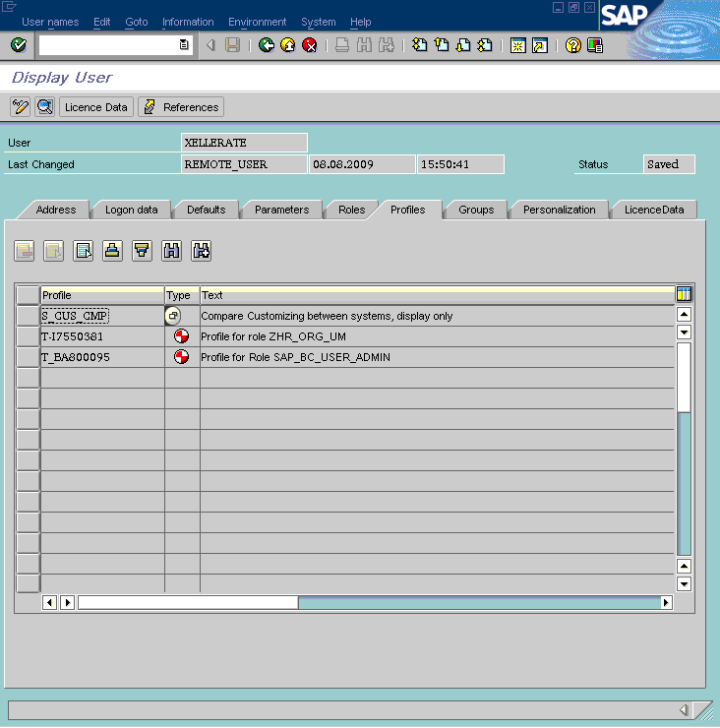The image size is (720, 728).
Task: Click the References button
Action: coord(181,107)
